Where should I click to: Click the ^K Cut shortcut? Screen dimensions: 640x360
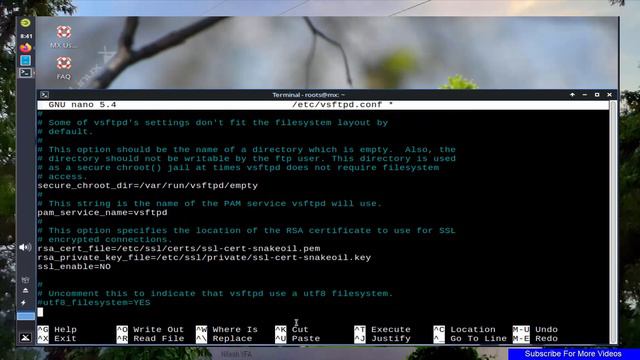[292, 329]
